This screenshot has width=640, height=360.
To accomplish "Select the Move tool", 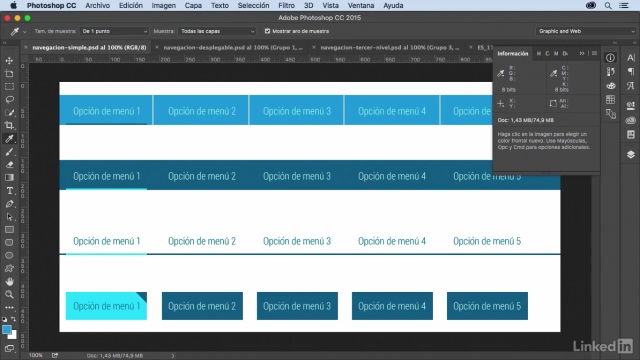I will tap(9, 60).
